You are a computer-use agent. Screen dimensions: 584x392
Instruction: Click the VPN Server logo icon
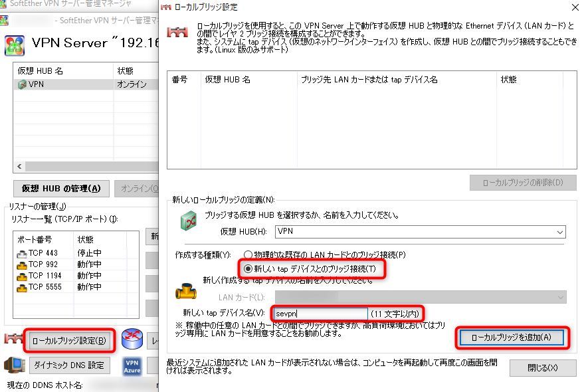point(15,45)
